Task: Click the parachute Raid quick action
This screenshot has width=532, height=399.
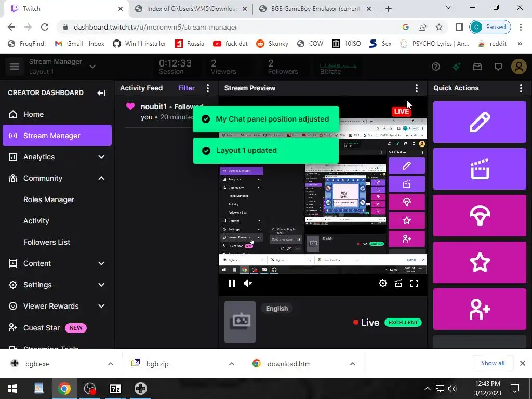Action: [480, 216]
